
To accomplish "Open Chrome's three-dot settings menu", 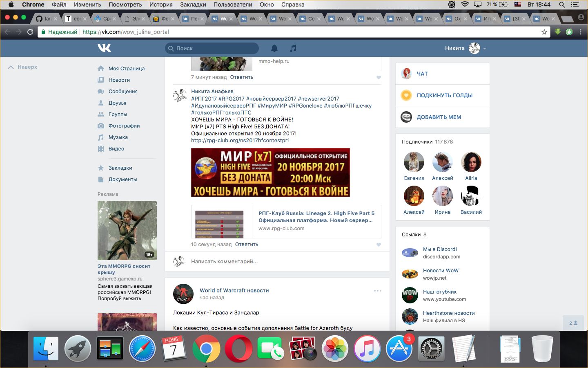I will point(581,32).
